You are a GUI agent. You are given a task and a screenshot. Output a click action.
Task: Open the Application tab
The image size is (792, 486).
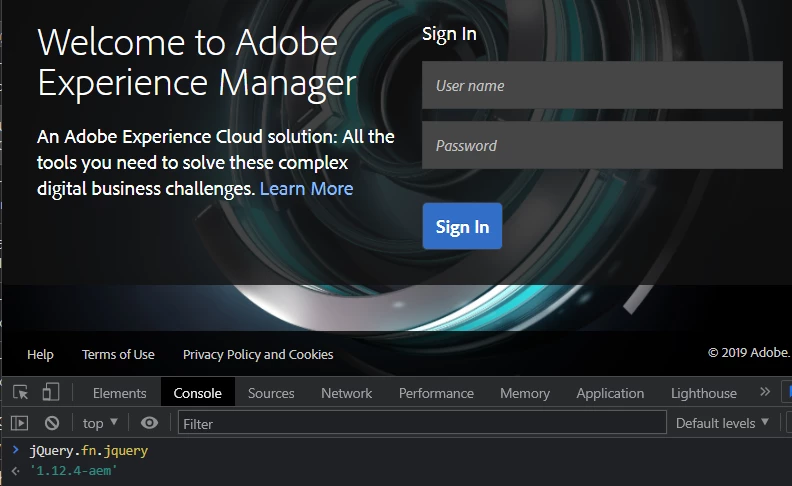click(x=610, y=393)
